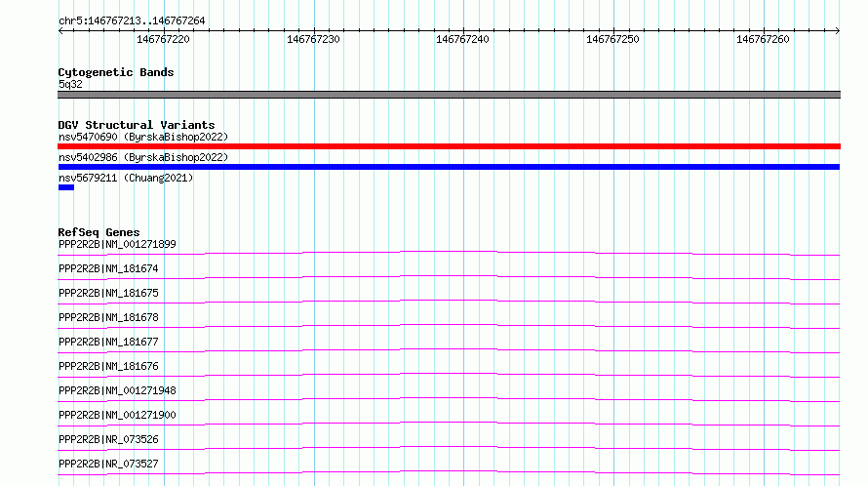Select transcript PPP2R2B|NM_181676 label
The height and width of the screenshot is (486, 868).
tap(108, 366)
